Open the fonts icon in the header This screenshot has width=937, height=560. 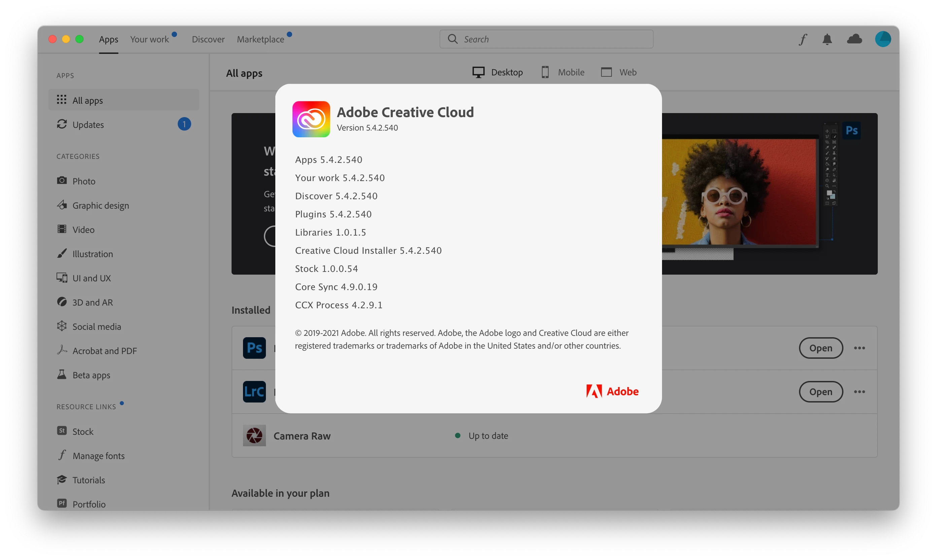tap(803, 39)
